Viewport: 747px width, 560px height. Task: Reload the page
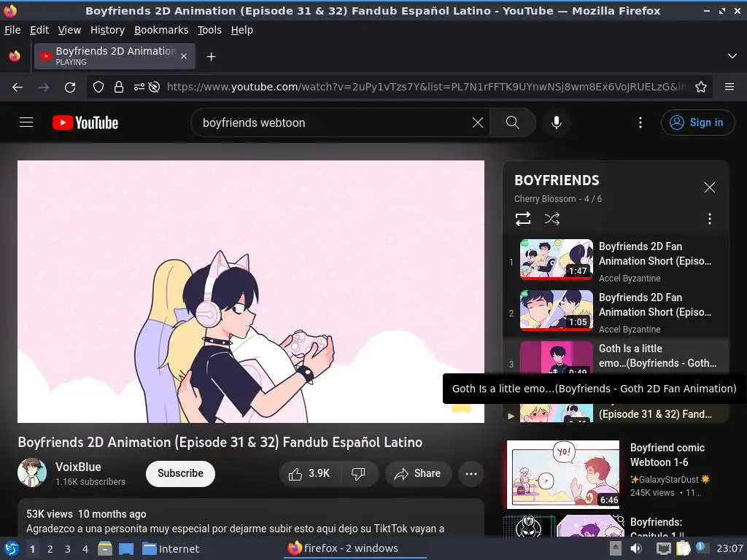tap(70, 87)
